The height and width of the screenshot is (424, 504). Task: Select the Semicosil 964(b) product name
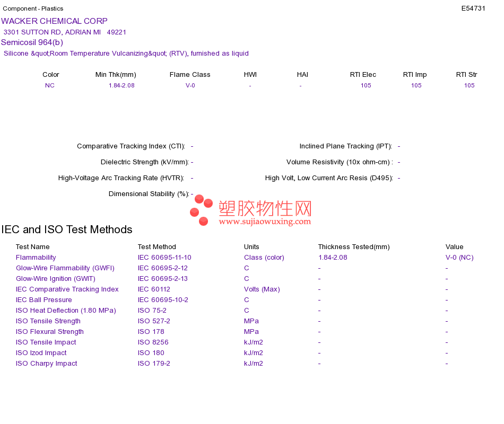tap(32, 42)
